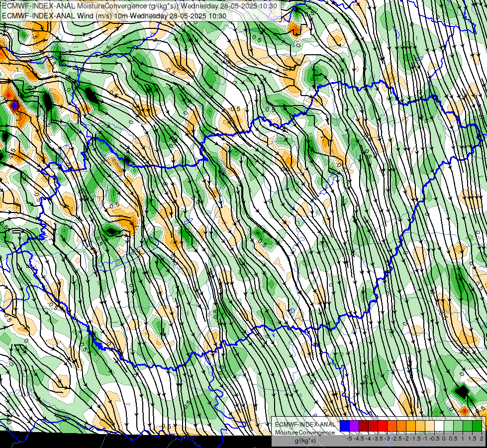The width and height of the screenshot is (487, 448).
Task: Click the MoistureConvergence title line at top
Action: 139,6
